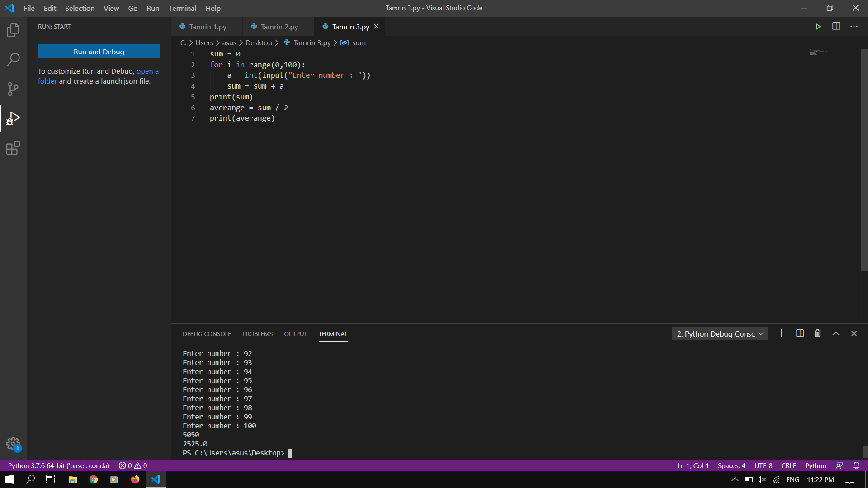The image size is (868, 488).
Task: Change line ending via CRLF item
Action: pos(788,465)
